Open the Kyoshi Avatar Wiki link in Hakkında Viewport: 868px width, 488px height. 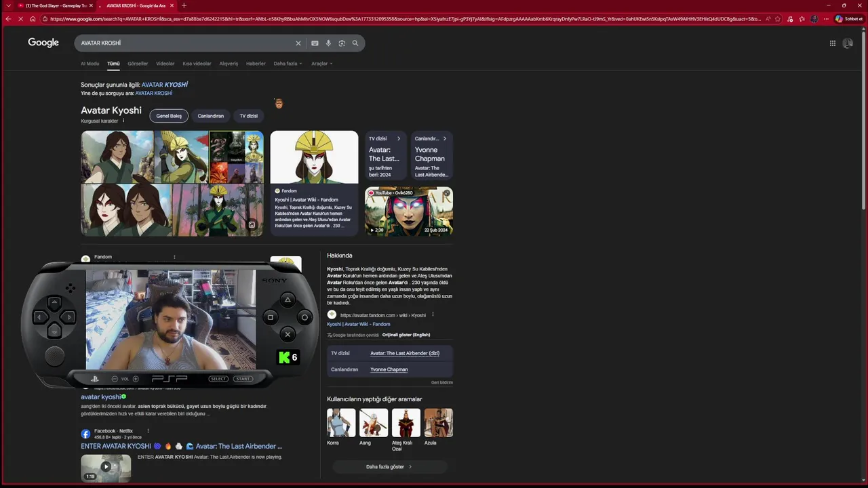358,324
